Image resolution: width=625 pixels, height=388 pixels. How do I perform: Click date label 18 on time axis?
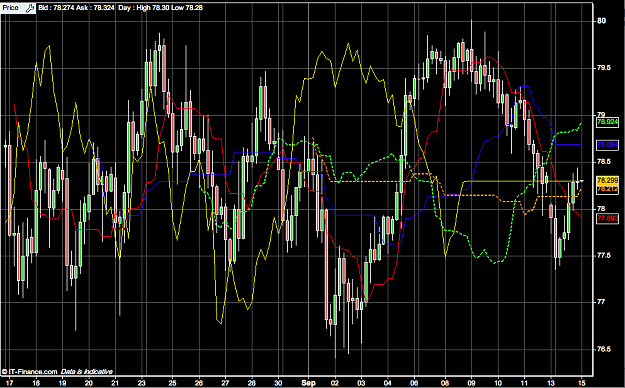[x=36, y=383]
